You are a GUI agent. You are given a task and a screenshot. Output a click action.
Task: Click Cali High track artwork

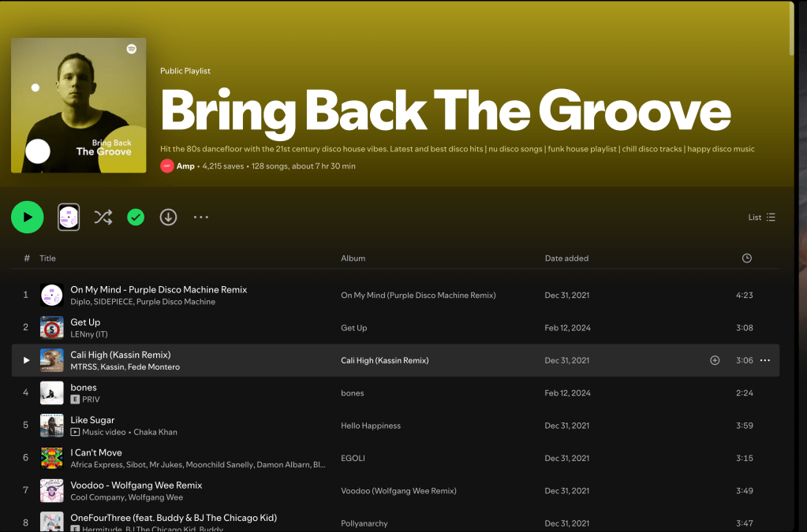point(52,360)
